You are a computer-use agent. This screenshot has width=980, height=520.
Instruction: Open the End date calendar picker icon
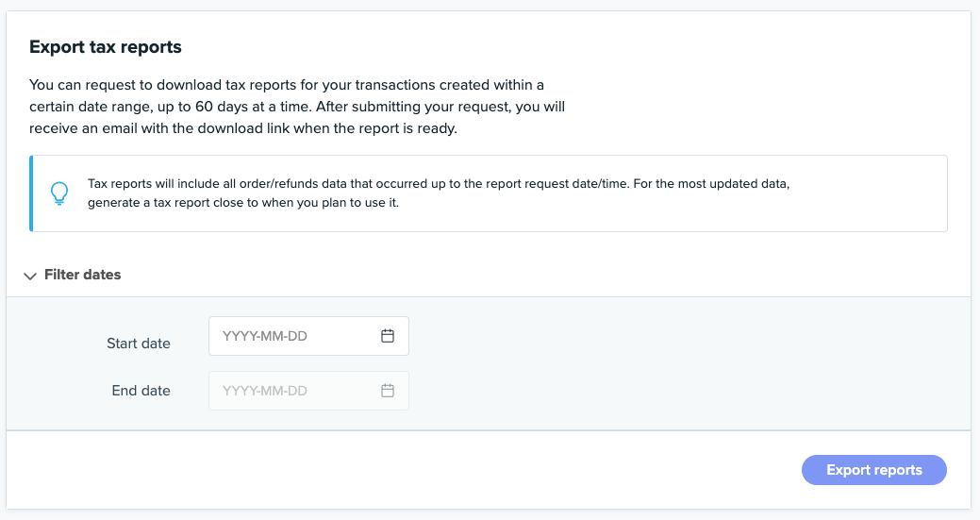point(387,391)
